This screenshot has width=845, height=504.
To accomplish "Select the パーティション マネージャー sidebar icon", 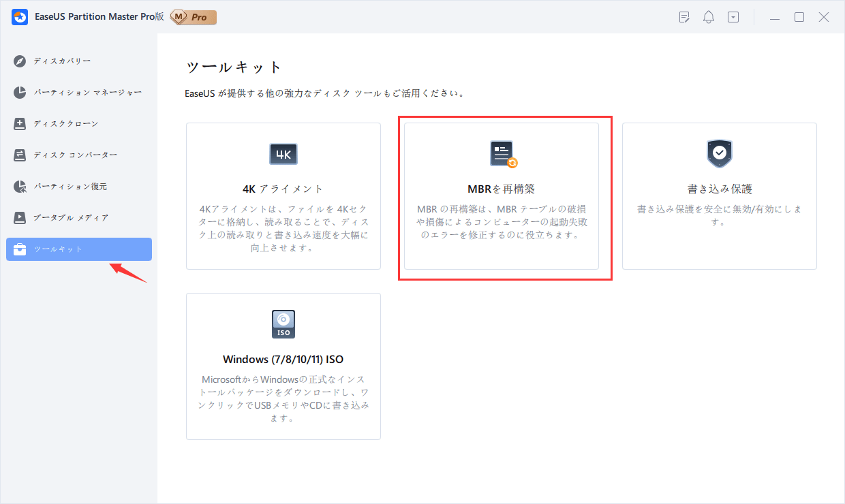I will tap(20, 92).
